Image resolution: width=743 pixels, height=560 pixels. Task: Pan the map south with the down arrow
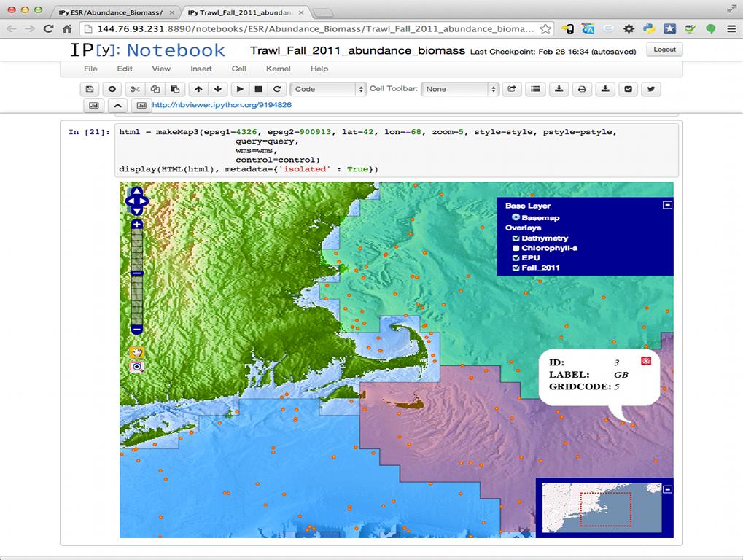pos(136,211)
